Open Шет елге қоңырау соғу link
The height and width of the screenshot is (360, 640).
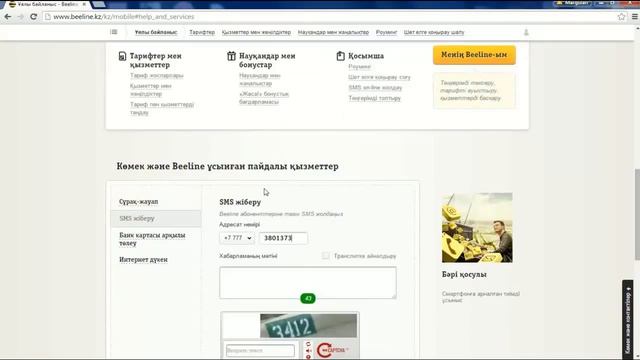(x=380, y=77)
